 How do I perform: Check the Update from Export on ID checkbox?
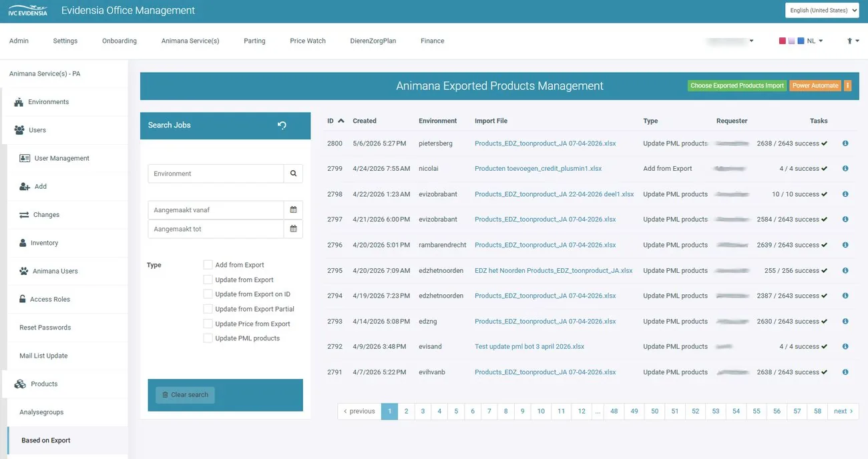[x=208, y=294]
